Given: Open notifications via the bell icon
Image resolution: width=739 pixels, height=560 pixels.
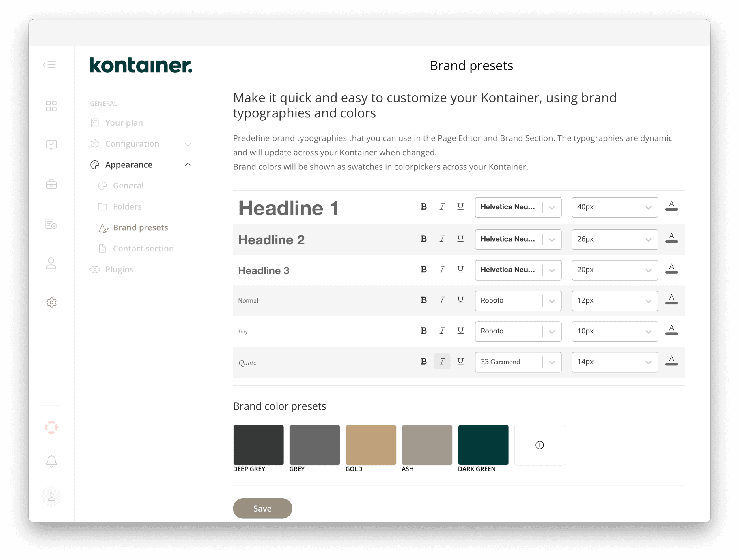Looking at the screenshot, I should (51, 461).
